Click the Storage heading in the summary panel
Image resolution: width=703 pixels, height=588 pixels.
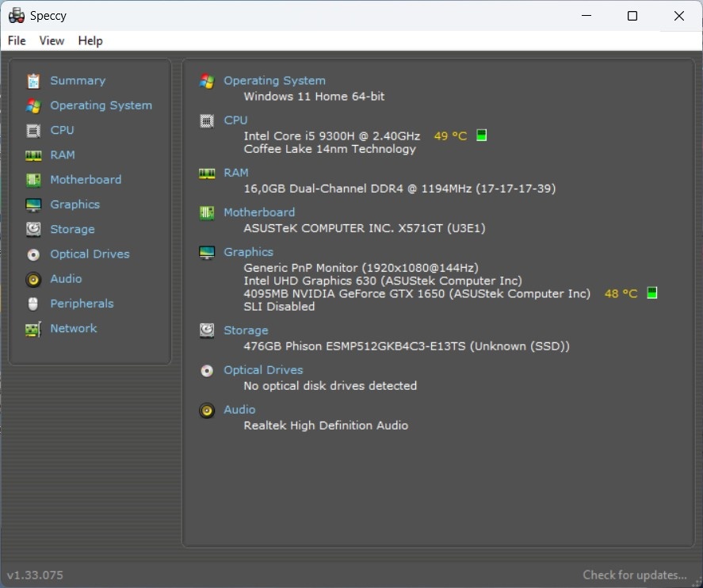point(246,330)
